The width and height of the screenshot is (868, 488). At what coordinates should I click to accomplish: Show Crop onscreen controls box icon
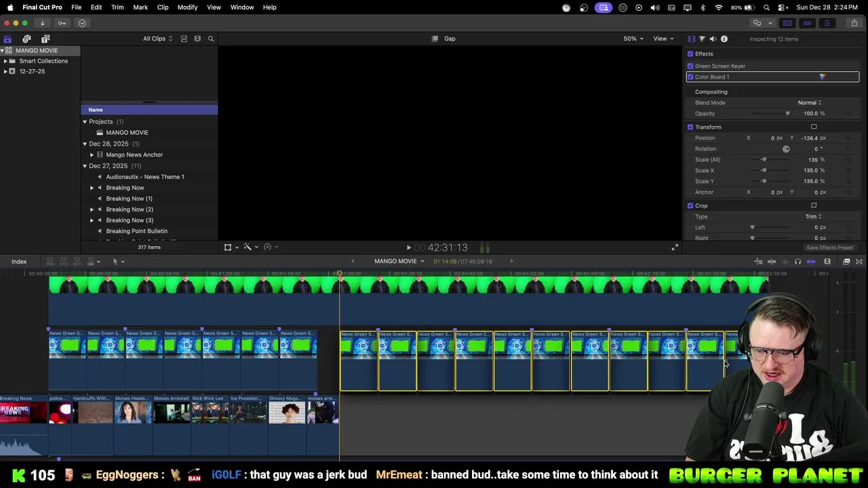[x=814, y=205]
